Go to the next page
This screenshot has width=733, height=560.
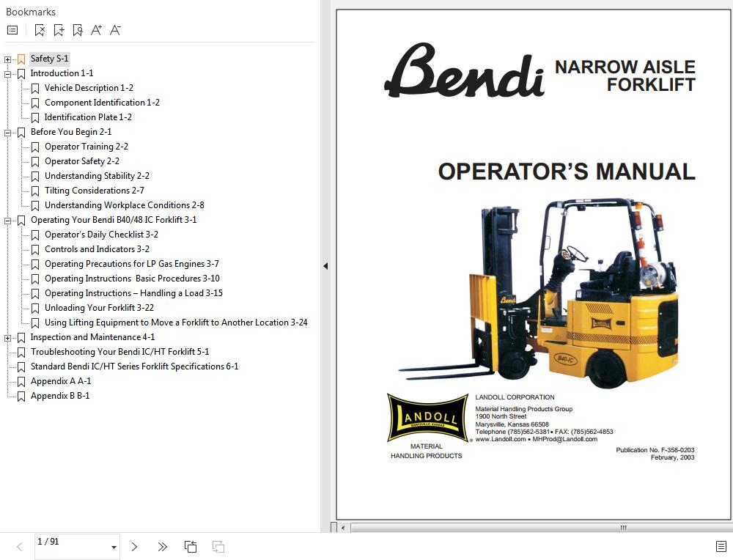pyautogui.click(x=134, y=547)
